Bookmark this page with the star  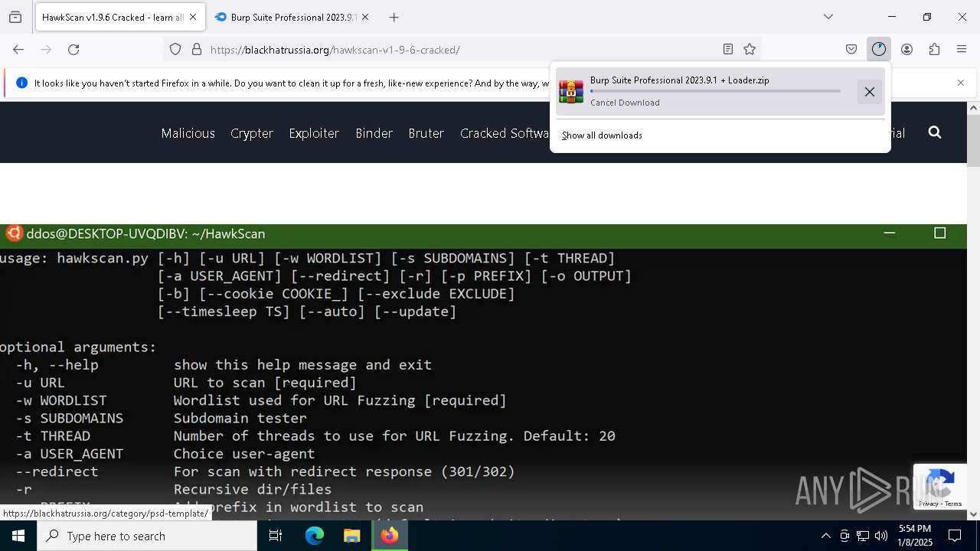pyautogui.click(x=750, y=50)
